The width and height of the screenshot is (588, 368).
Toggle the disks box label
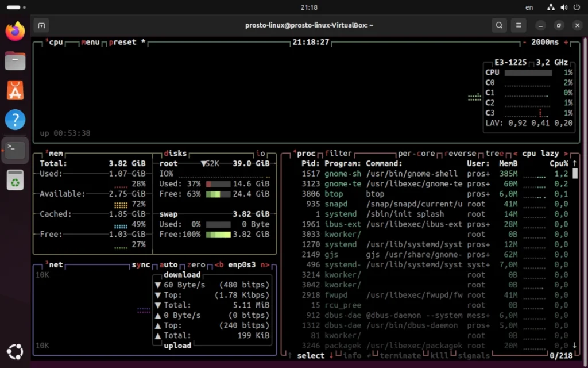[x=175, y=153]
